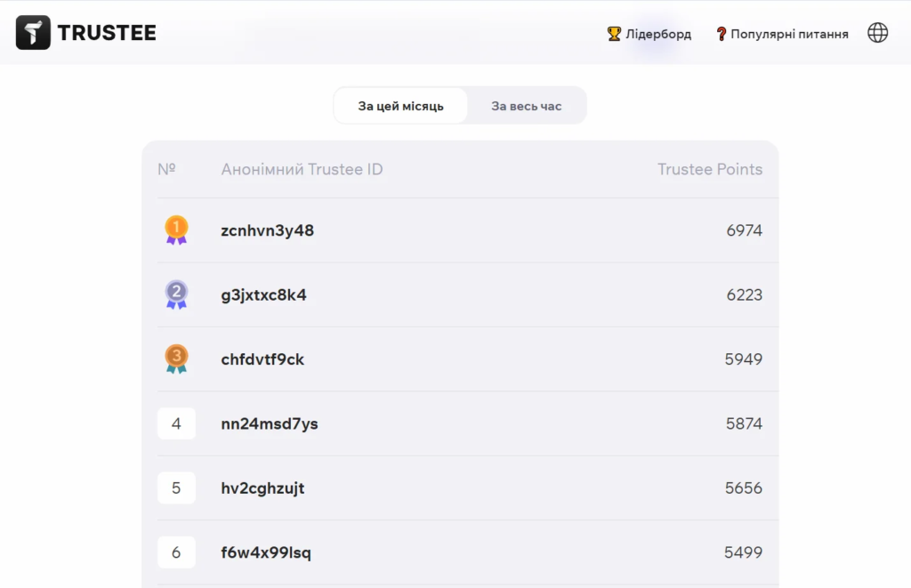The height and width of the screenshot is (588, 911).
Task: Open the globe language selector
Action: pos(877,33)
